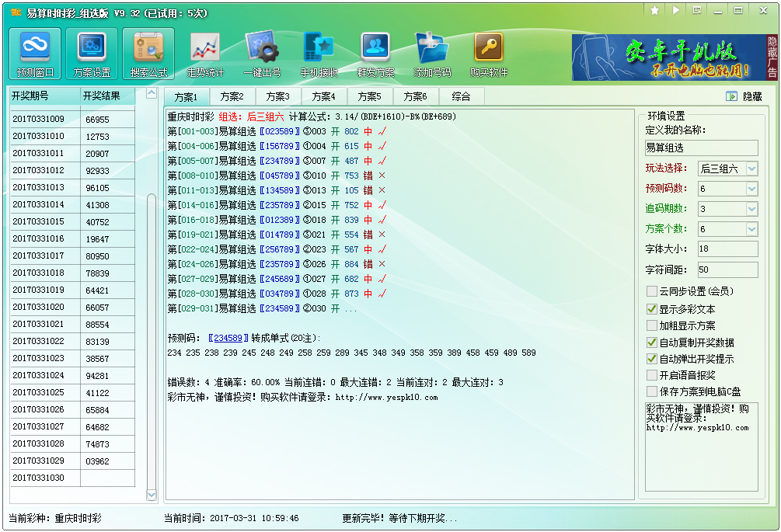The width and height of the screenshot is (781, 532).
Task: Enable 保存方案到电脑C盘 checkbox
Action: point(651,391)
